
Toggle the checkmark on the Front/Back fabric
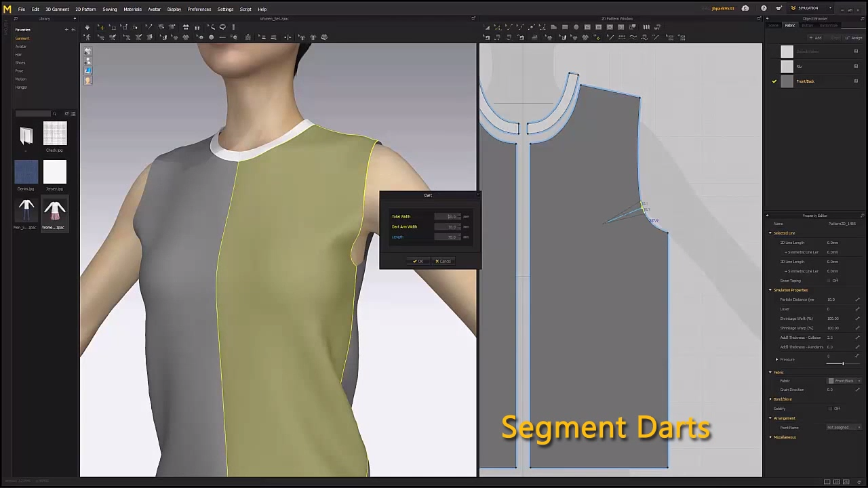click(774, 81)
